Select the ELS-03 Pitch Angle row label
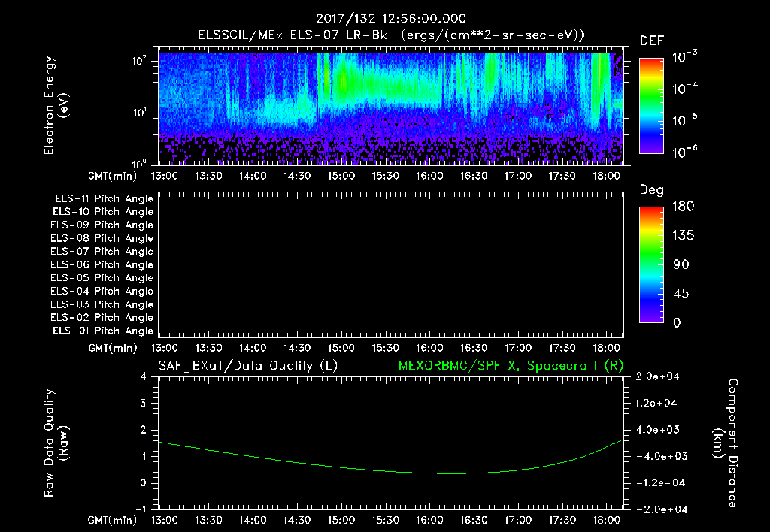770x532 pixels. coord(102,304)
